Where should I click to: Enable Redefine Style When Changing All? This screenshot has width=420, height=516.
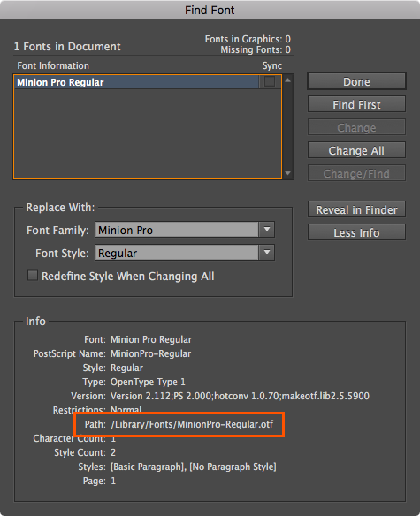[x=33, y=276]
